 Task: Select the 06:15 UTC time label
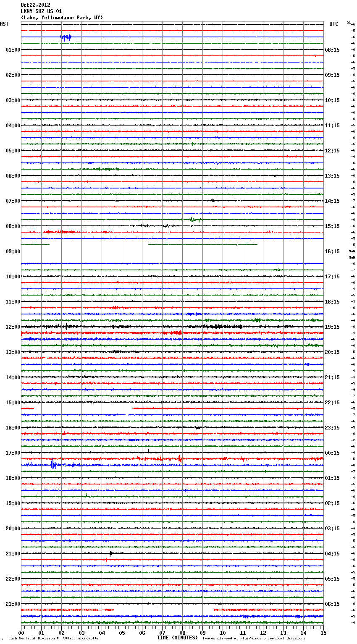[332, 604]
